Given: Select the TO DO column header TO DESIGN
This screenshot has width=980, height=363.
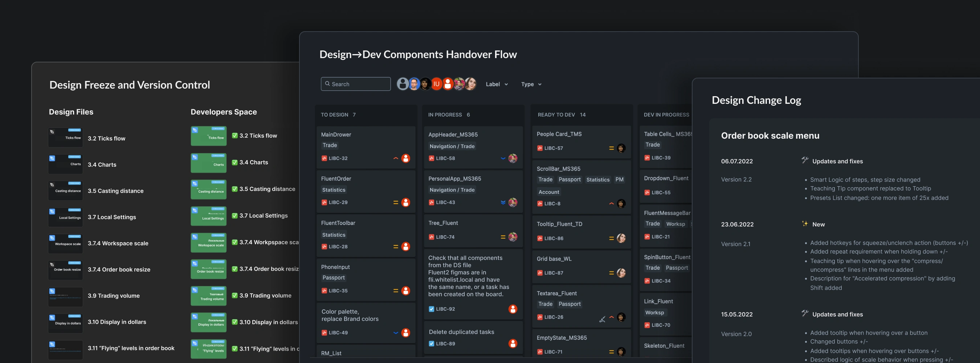Looking at the screenshot, I should pos(334,115).
